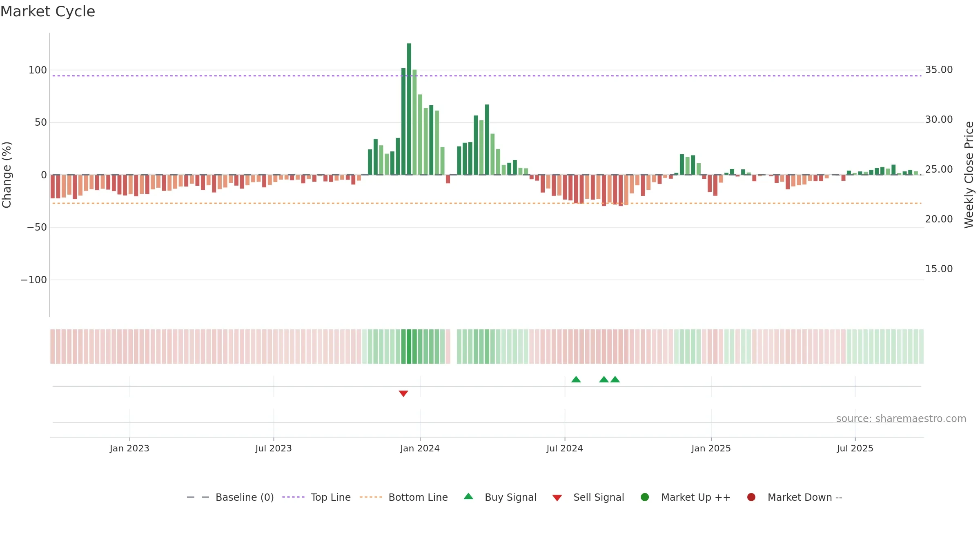Image resolution: width=980 pixels, height=551 pixels.
Task: Click the Jan 2023 axis label
Action: pyautogui.click(x=129, y=449)
